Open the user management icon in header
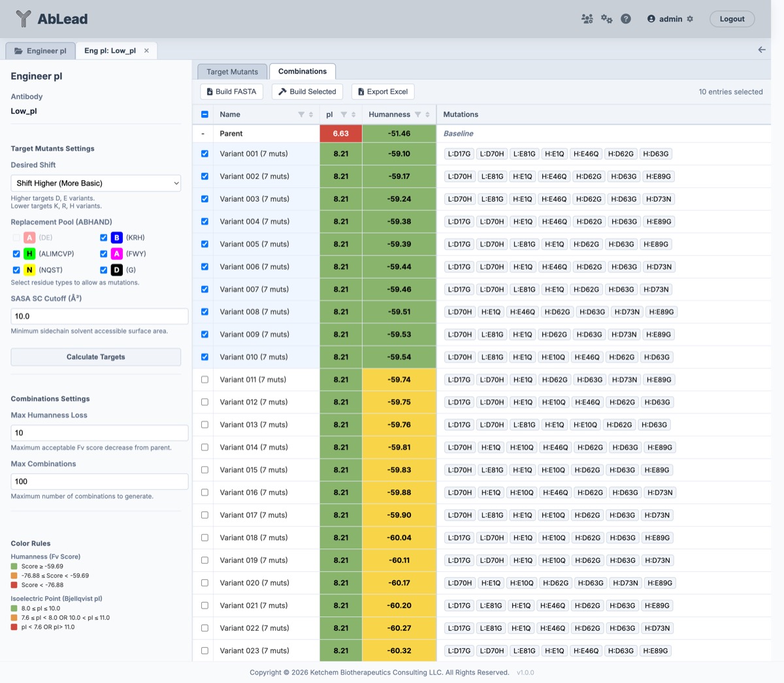 pos(587,19)
